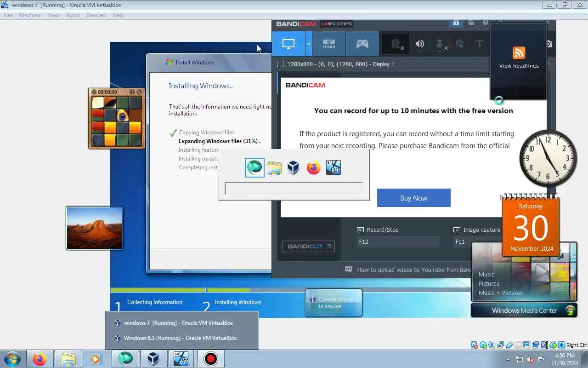Click the desert slideshow gadget picture
Screen dimensions: 588x368
95,228
